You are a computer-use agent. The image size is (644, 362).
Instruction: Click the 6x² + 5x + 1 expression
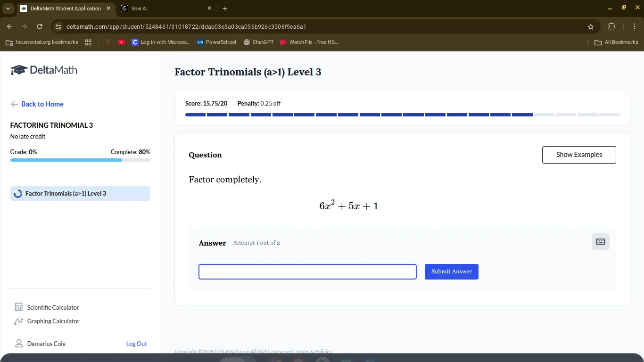[x=349, y=206]
